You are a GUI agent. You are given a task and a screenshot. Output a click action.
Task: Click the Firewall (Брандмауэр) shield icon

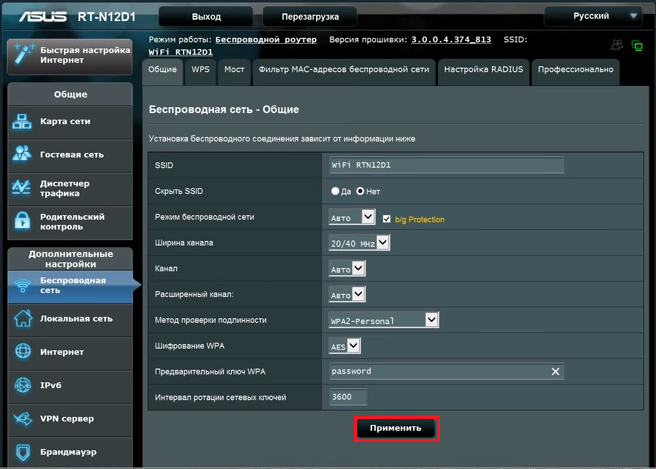coord(22,452)
